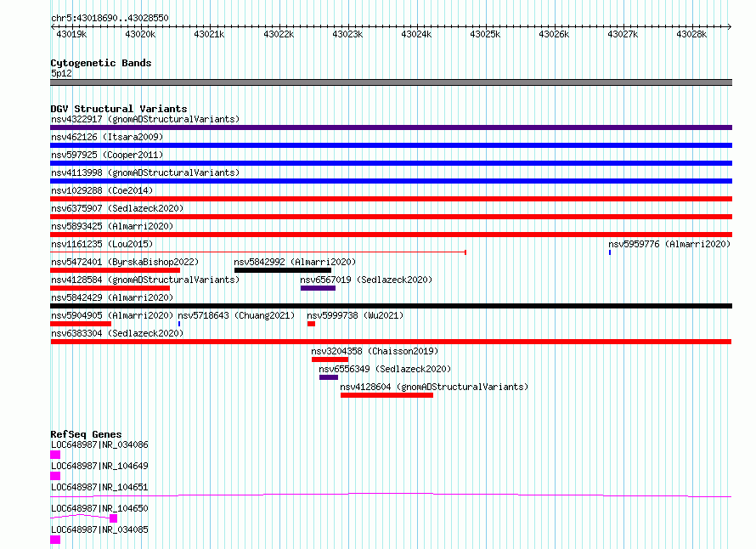Viewport: 756px width, 549px height.
Task: Click the purple bar under nsv6556349
Action: [329, 377]
